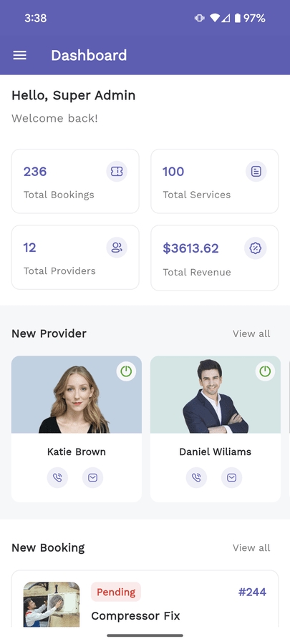Viewport: 290px width, 644px height.
Task: Select Daniel Wiliams' profile photo
Action: point(216,394)
